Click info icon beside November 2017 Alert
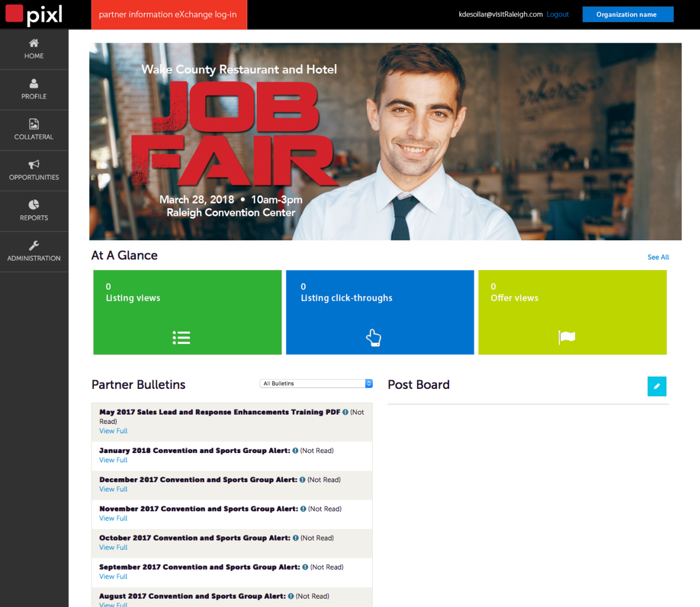This screenshot has height=607, width=700. (303, 509)
